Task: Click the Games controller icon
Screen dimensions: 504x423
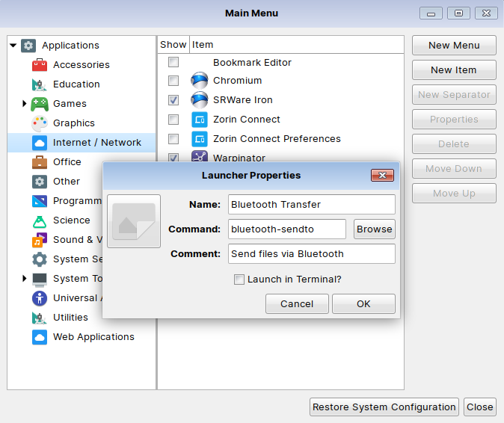Action: click(x=40, y=104)
